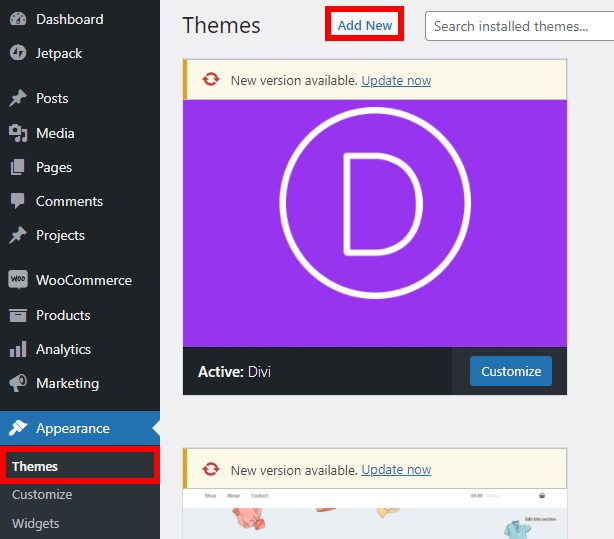Click Update now link for Divi theme
Image resolution: width=614 pixels, height=539 pixels.
click(396, 80)
